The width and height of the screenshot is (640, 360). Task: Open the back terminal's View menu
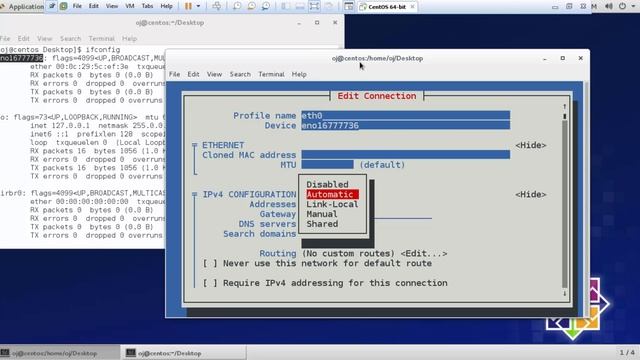44,38
